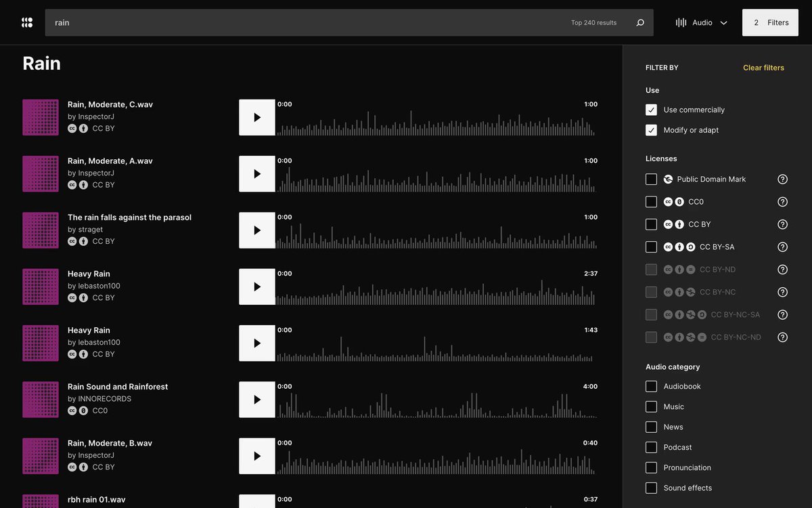
Task: Play the 2:37 Heavy Rain track
Action: point(257,287)
